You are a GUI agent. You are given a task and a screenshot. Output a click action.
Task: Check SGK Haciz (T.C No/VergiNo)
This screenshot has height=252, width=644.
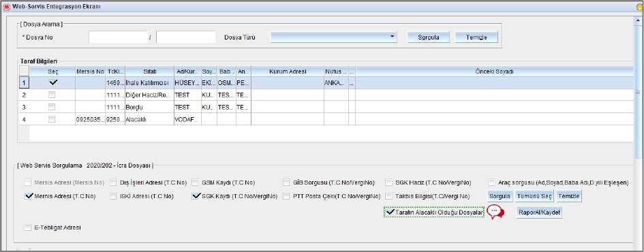[388, 183]
